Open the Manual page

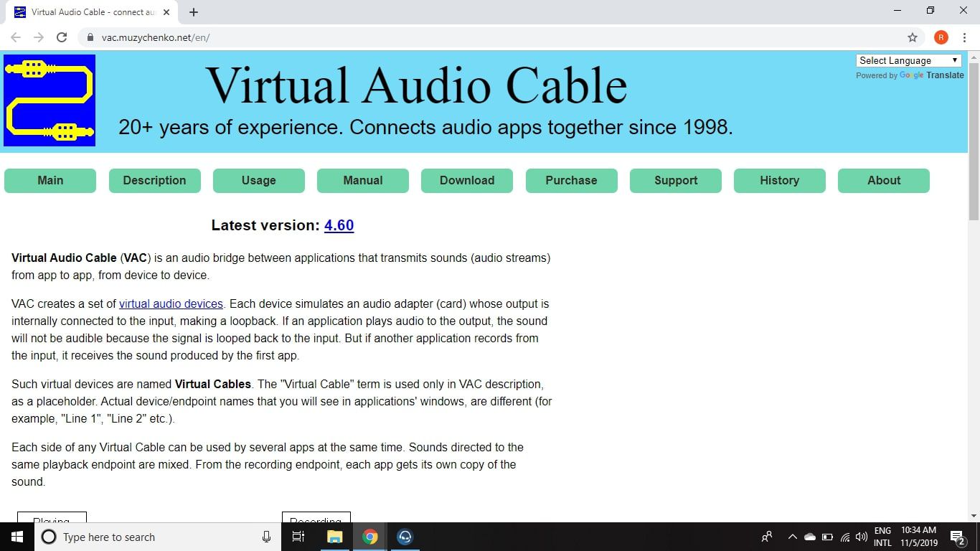point(363,181)
